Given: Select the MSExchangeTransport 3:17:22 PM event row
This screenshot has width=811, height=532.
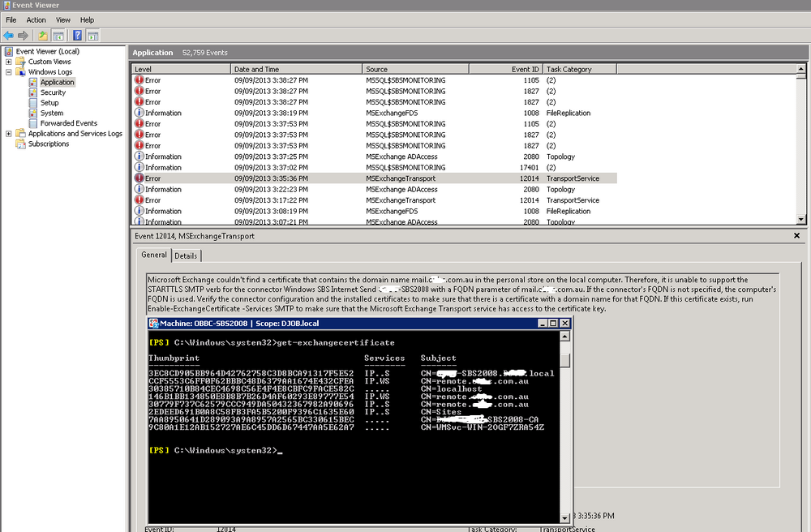Looking at the screenshot, I should pyautogui.click(x=374, y=200).
